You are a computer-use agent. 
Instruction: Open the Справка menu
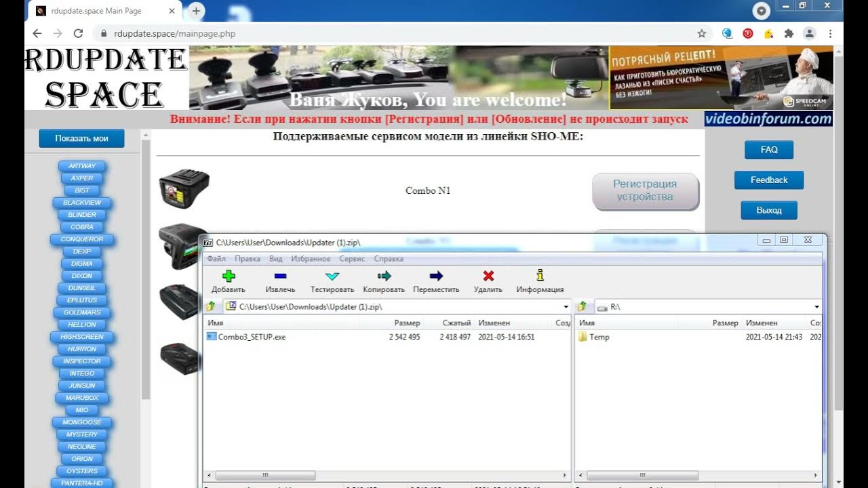pyautogui.click(x=389, y=259)
